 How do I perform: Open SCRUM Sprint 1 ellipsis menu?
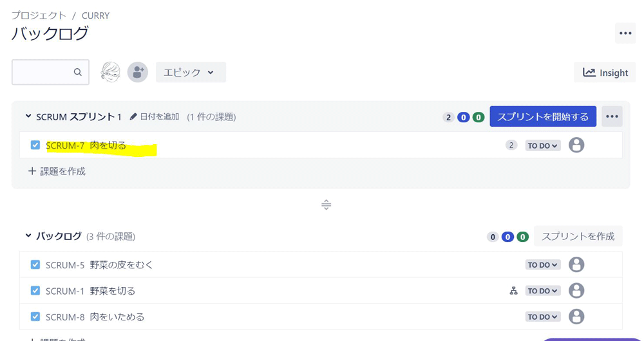pyautogui.click(x=612, y=116)
